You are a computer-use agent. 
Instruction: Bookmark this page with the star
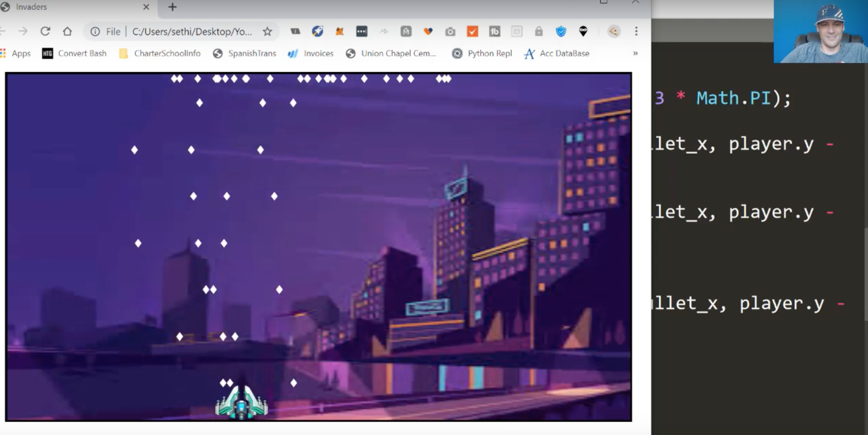click(267, 31)
